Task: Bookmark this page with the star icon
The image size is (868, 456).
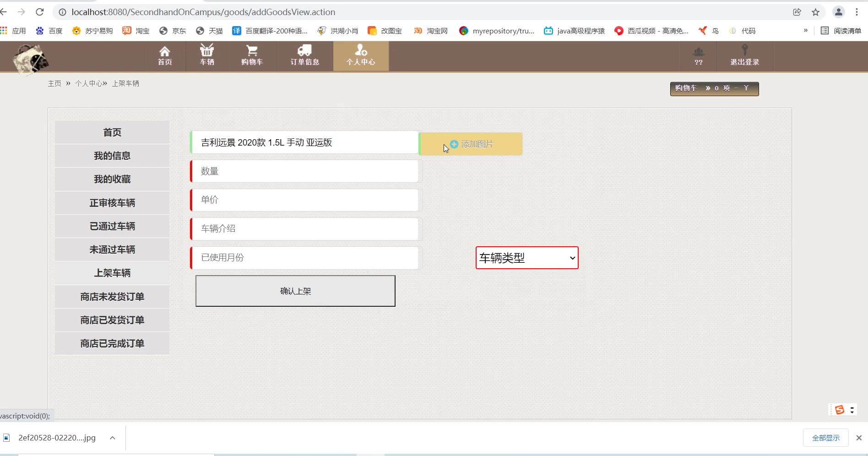Action: tap(815, 12)
